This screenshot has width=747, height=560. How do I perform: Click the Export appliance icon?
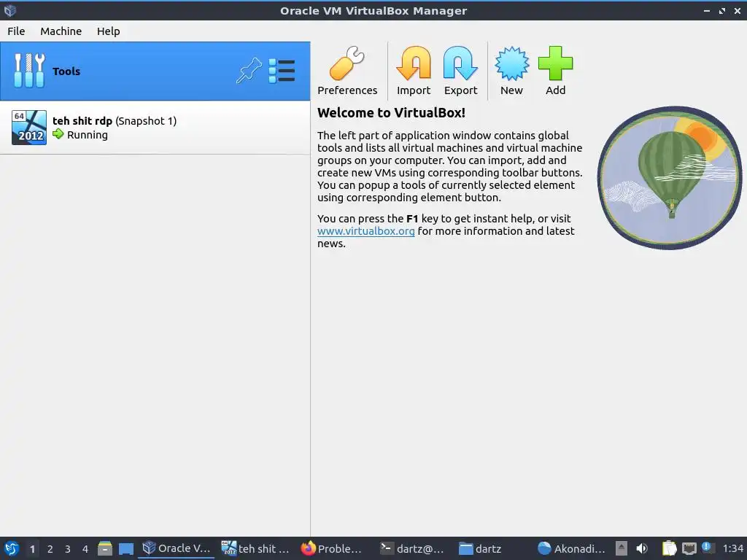460,71
